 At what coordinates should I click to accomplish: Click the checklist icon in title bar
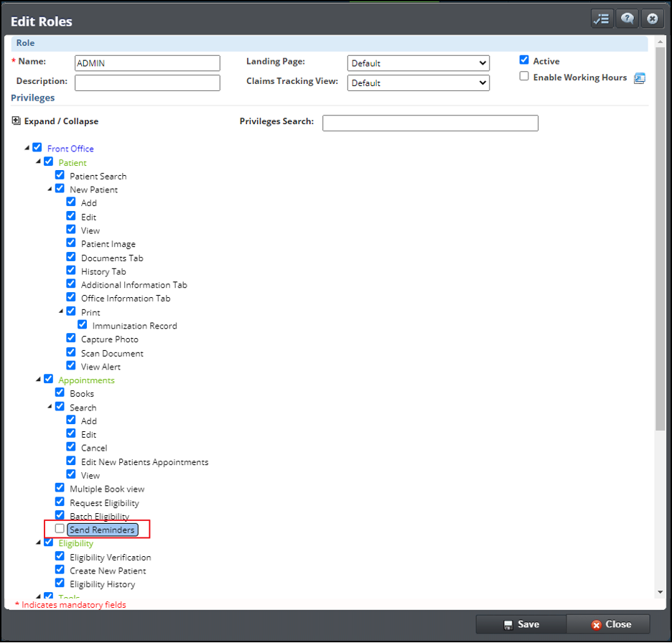[602, 19]
